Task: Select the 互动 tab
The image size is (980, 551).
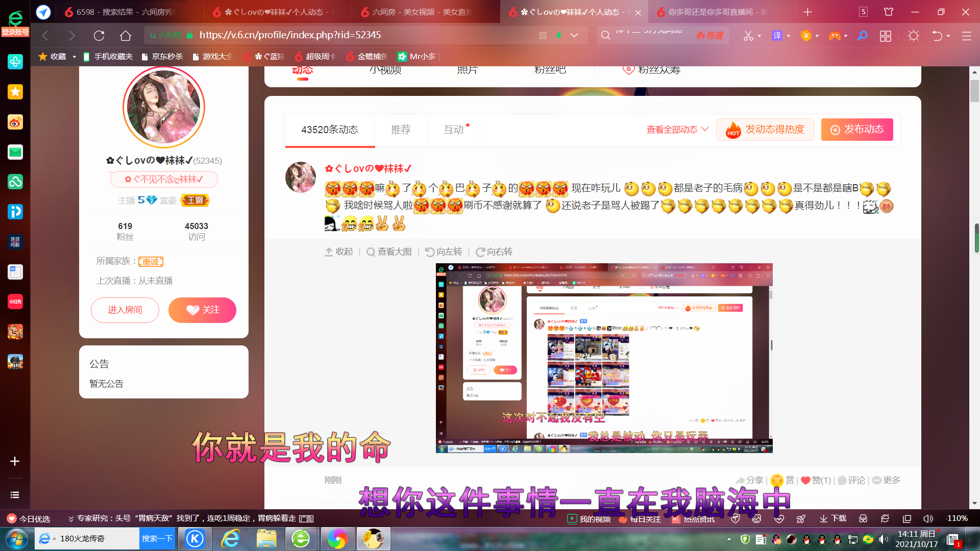Action: (454, 130)
